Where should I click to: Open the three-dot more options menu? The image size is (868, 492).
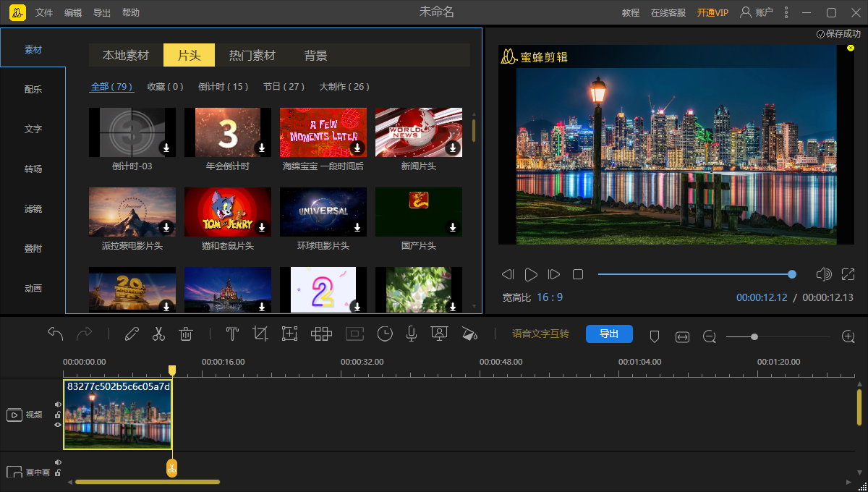tap(786, 13)
